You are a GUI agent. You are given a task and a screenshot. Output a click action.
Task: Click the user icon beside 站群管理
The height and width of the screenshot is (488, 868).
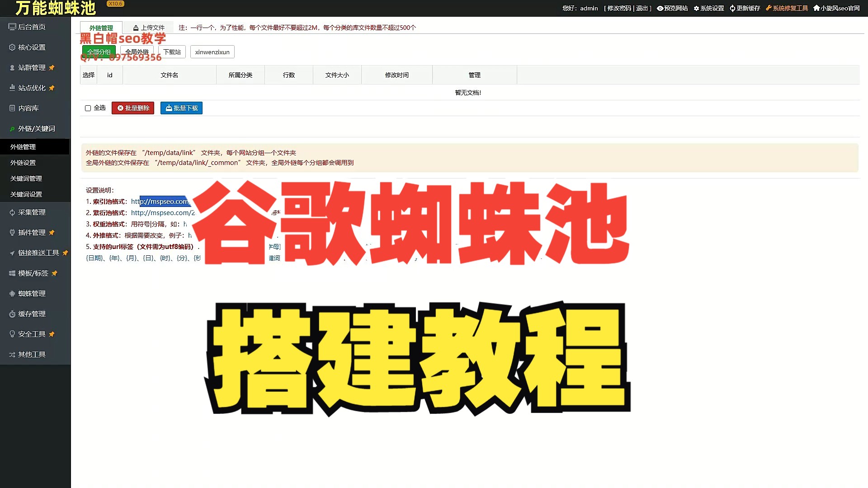point(12,67)
